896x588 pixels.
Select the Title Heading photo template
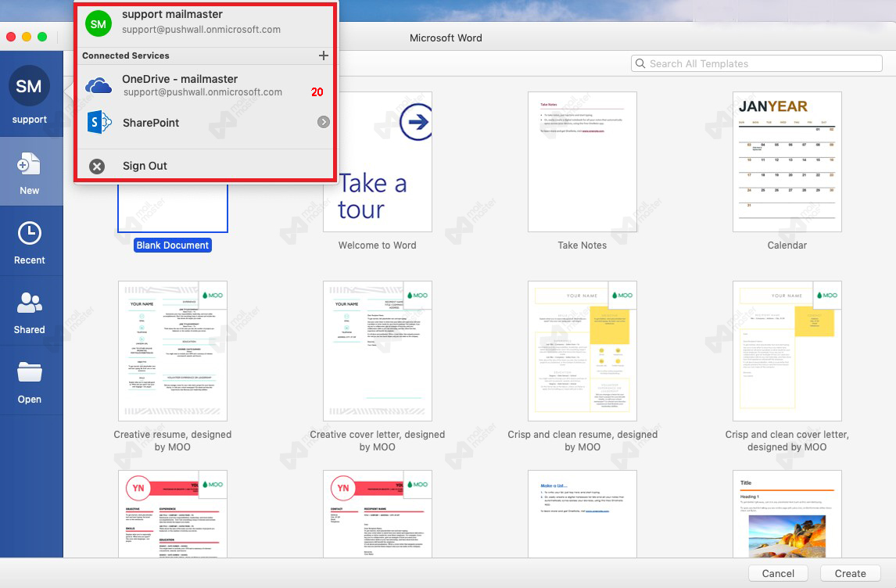787,514
